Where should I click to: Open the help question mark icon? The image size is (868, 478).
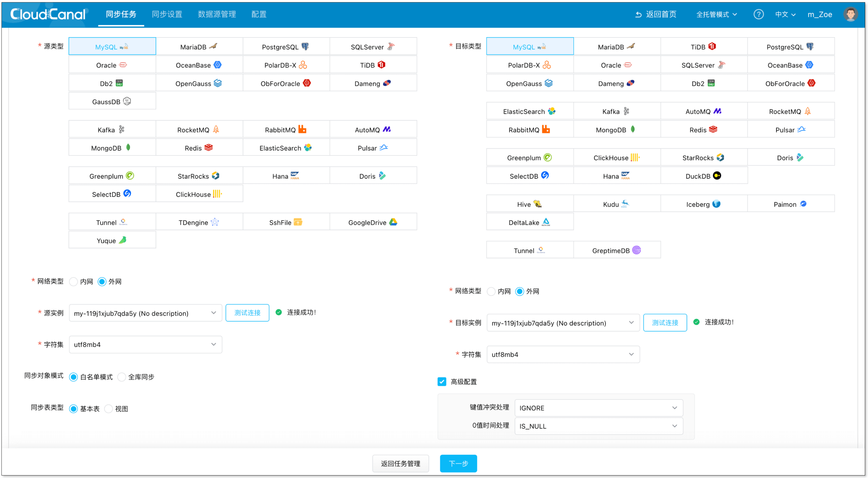click(759, 14)
